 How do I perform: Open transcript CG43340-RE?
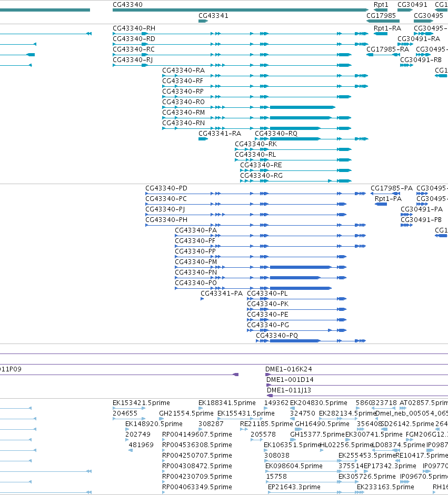(261, 165)
